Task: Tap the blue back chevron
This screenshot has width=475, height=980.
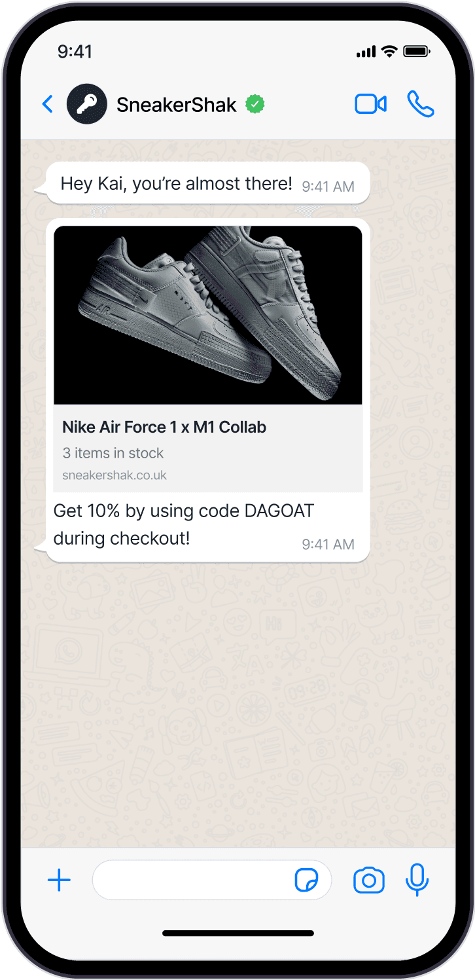Action: click(47, 104)
